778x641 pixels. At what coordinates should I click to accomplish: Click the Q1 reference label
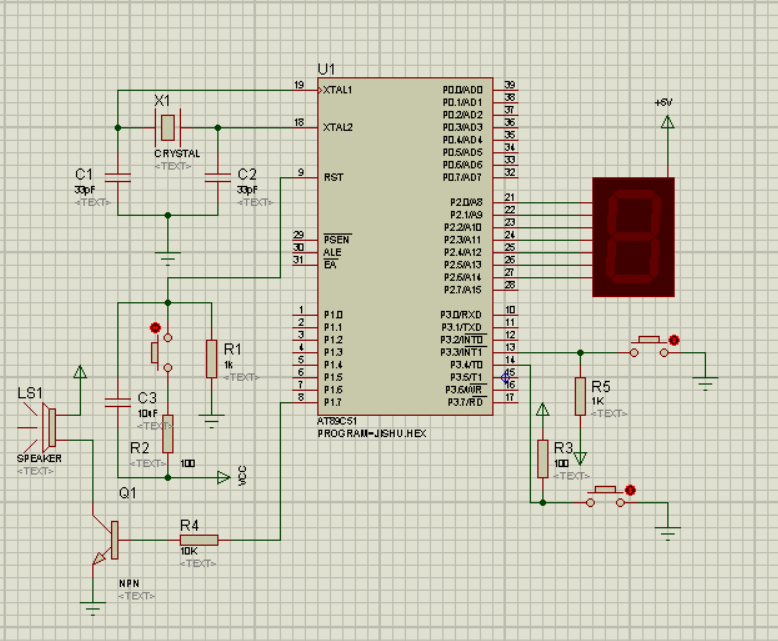tap(128, 493)
